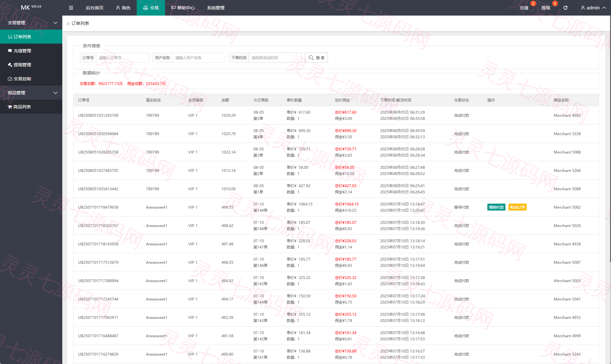Open 充值管理 in the sidebar

[x=31, y=51]
